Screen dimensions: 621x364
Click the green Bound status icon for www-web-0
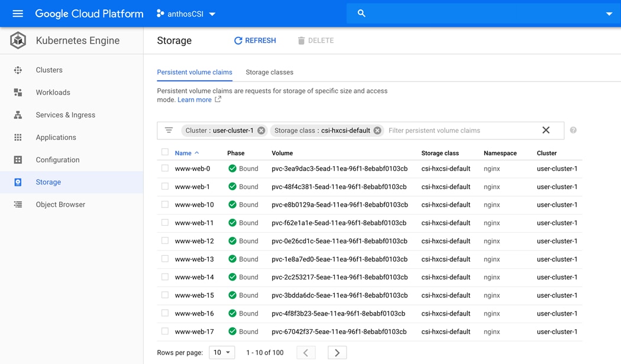[232, 168]
